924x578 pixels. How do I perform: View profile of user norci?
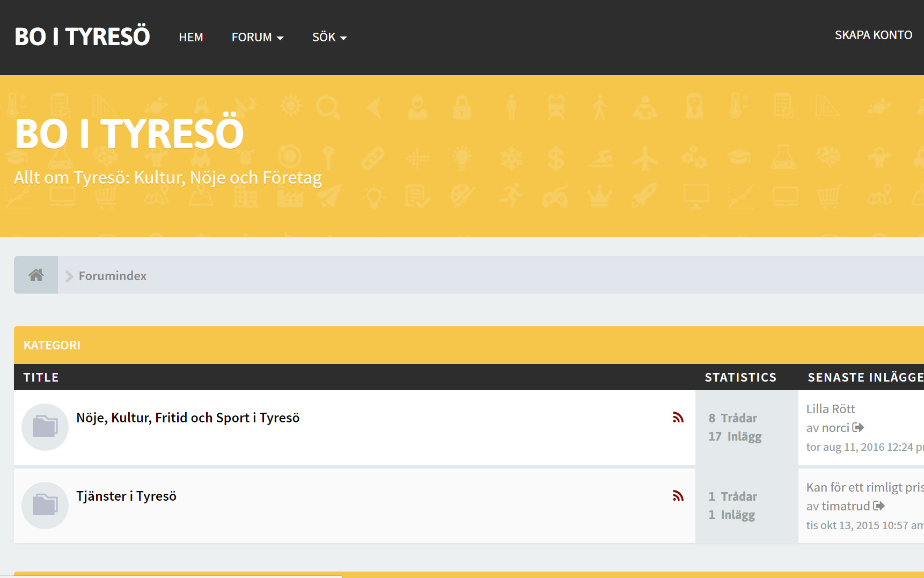(836, 428)
